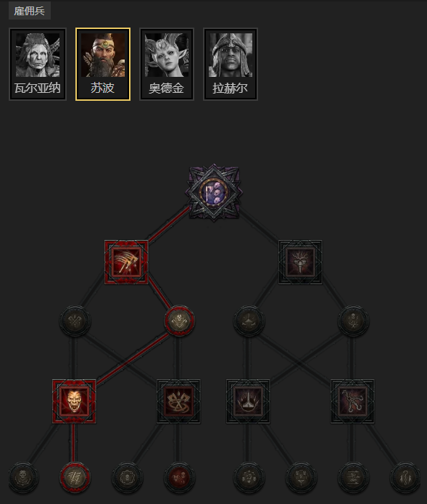Select the ground spikes skill node
427x504 pixels.
coord(248,401)
